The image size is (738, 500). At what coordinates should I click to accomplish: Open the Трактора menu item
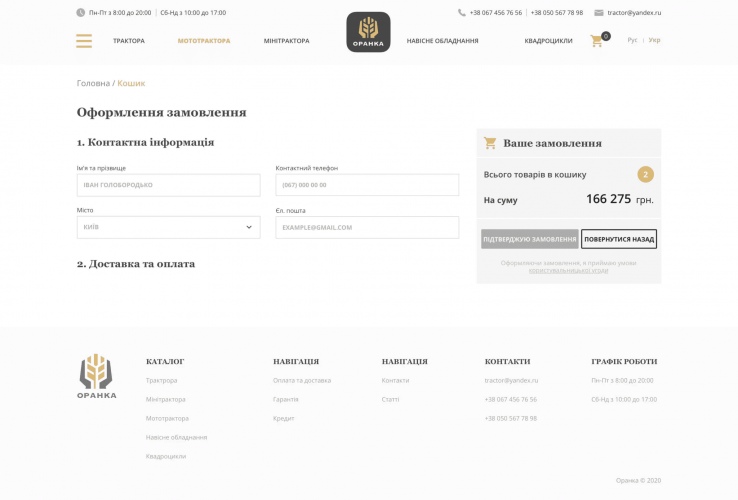pyautogui.click(x=128, y=41)
